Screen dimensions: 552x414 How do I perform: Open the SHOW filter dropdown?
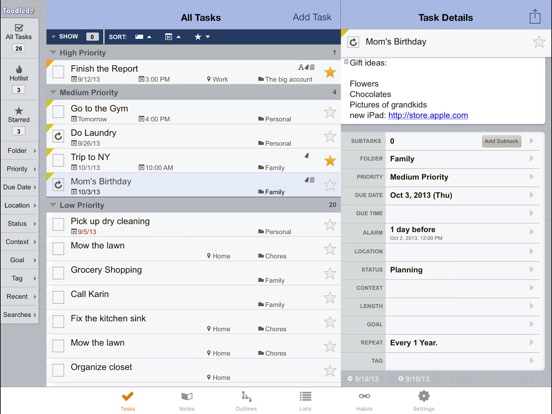pos(75,37)
